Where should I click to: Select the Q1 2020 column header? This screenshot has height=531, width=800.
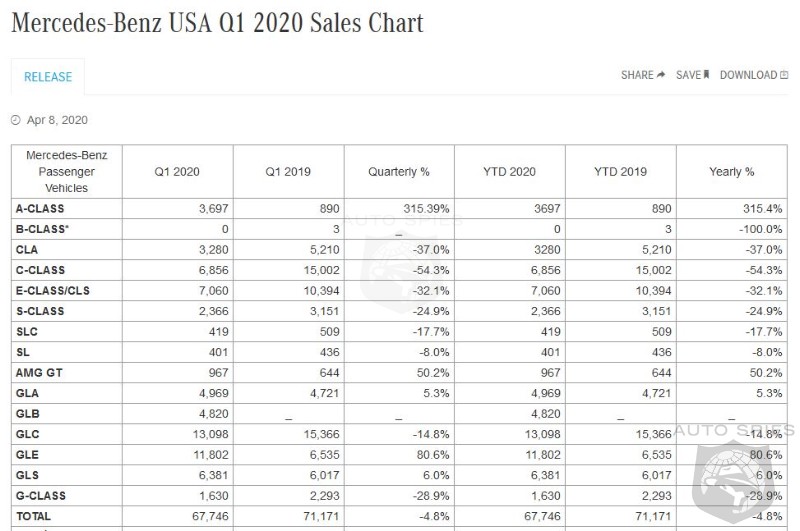pyautogui.click(x=177, y=172)
